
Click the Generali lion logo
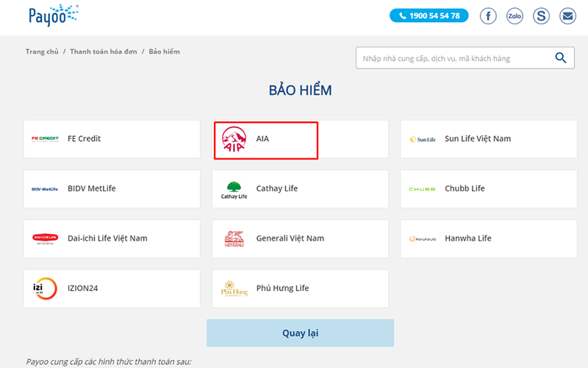pos(234,238)
